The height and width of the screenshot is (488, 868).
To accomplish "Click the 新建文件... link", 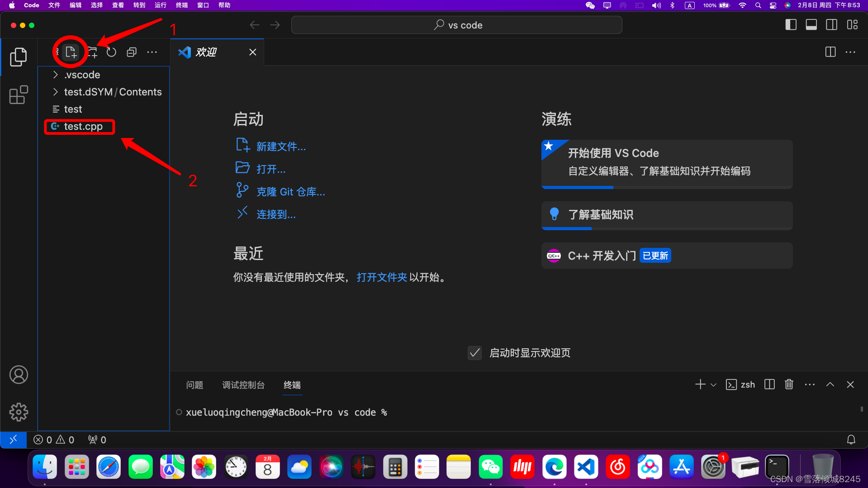I will coord(281,147).
